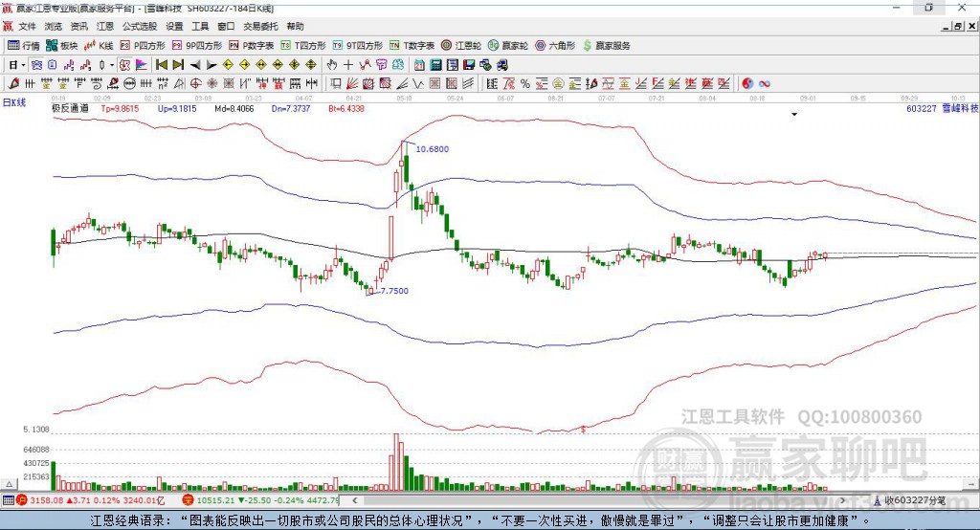This screenshot has height=530, width=980.
Task: Jump to the first bar icon
Action: (x=162, y=65)
